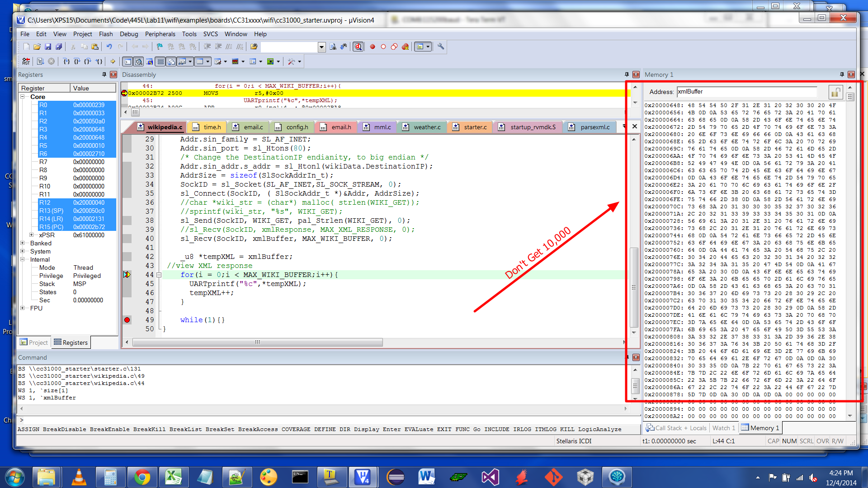Expand the xPSR register node
Viewport: 868px width, 488px height.
(31, 235)
